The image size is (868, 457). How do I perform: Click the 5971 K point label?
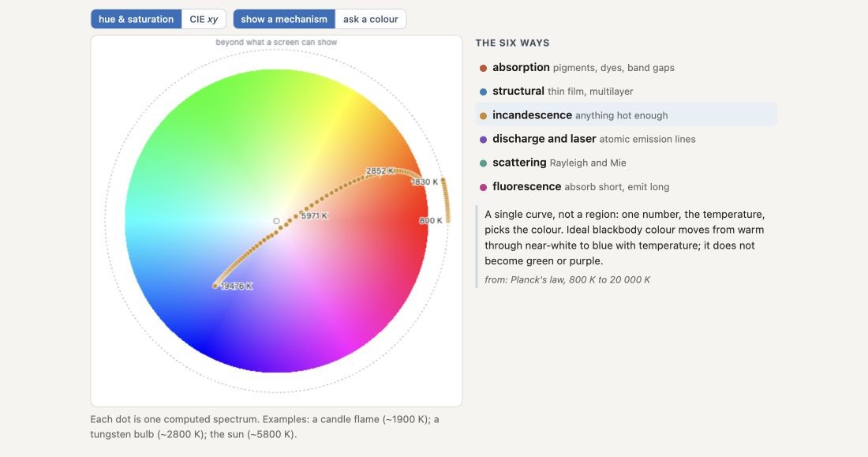[x=314, y=216]
